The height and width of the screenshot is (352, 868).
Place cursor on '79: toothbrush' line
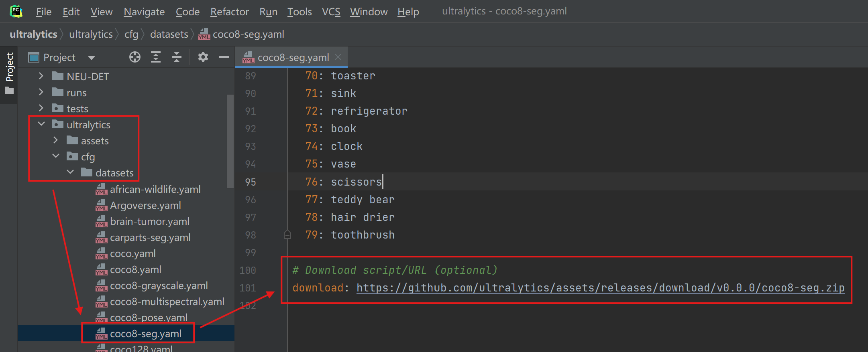coord(350,235)
